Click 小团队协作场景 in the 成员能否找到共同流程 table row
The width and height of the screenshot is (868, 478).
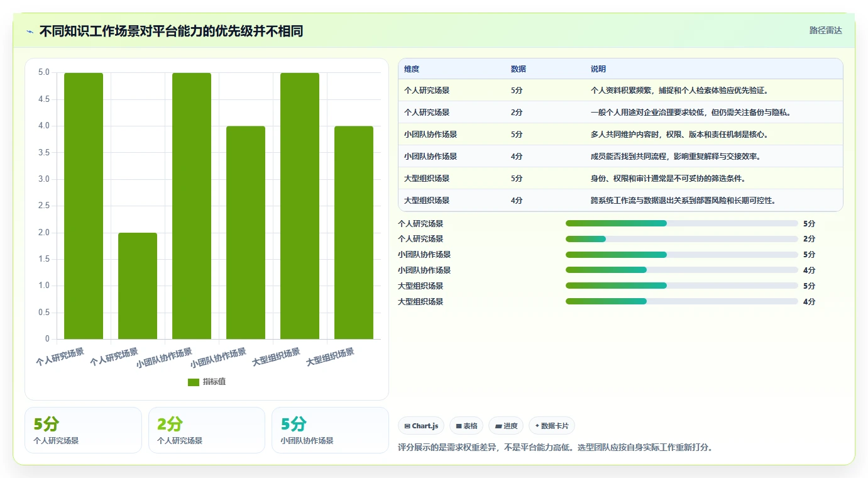(x=431, y=157)
